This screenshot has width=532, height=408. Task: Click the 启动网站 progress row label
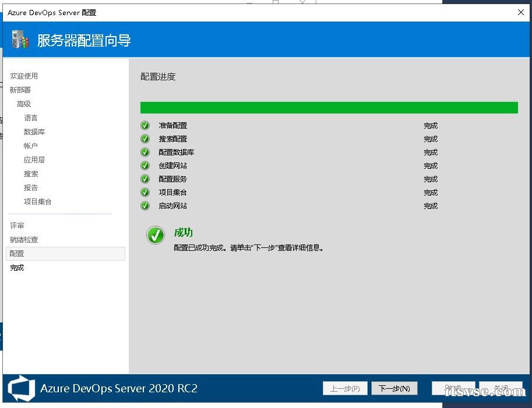pyautogui.click(x=173, y=205)
